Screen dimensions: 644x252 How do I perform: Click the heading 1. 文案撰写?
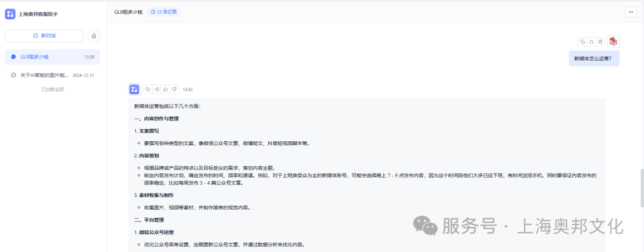click(147, 131)
